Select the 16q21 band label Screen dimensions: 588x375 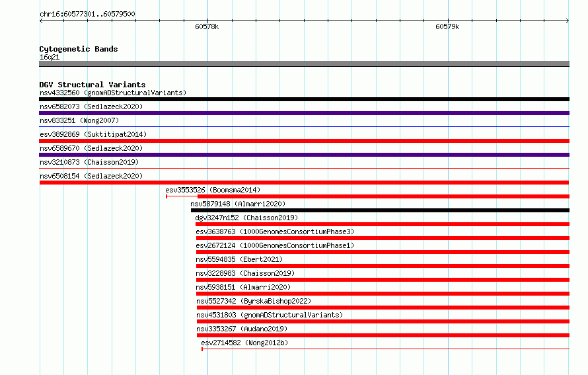(50, 57)
